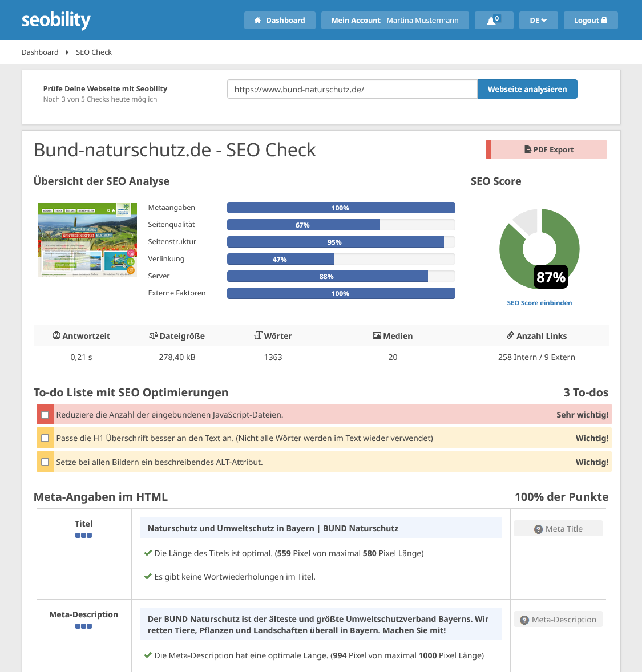Check the H1 Überschrift to-do checkbox

point(45,439)
